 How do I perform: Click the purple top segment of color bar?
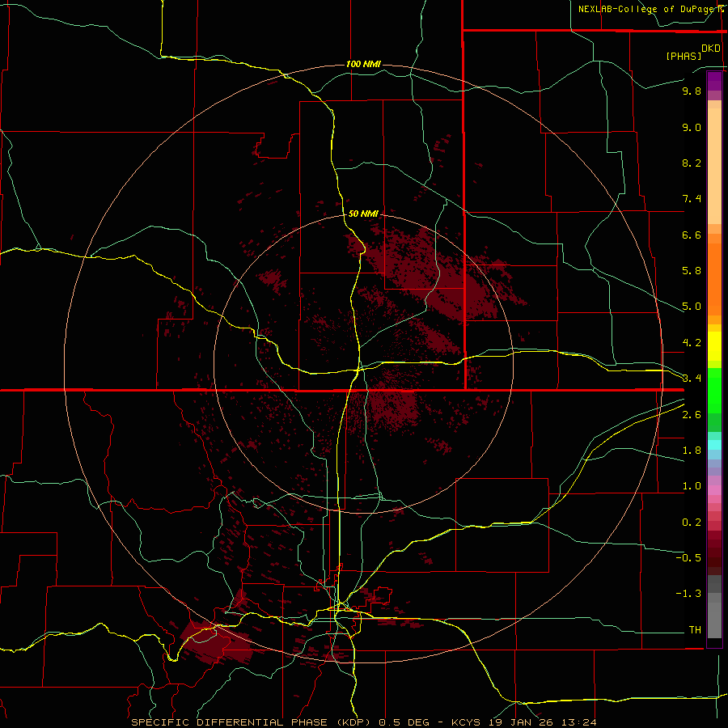[x=714, y=81]
